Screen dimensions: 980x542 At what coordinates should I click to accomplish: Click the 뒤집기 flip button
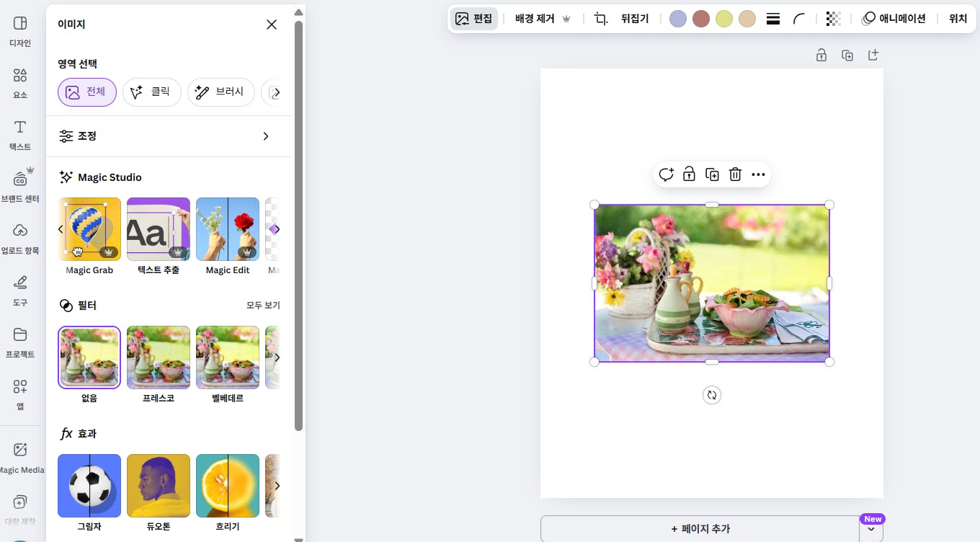coord(635,19)
